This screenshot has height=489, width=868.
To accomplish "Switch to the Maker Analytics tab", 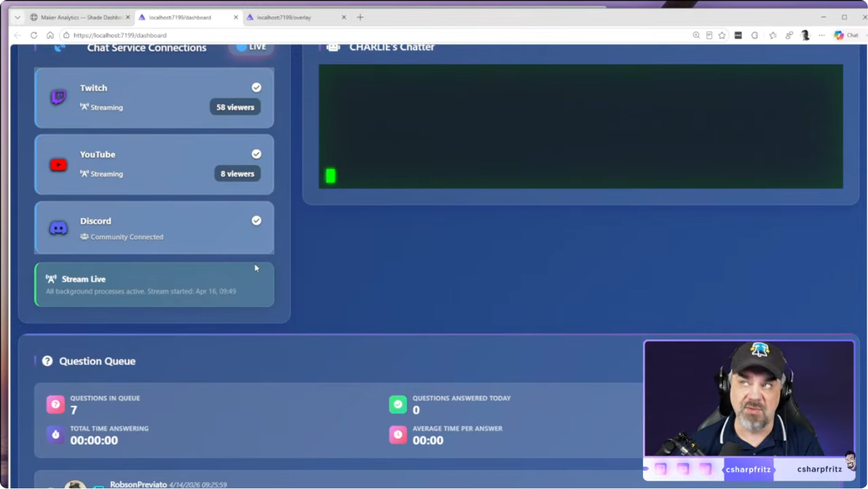I will coord(78,17).
